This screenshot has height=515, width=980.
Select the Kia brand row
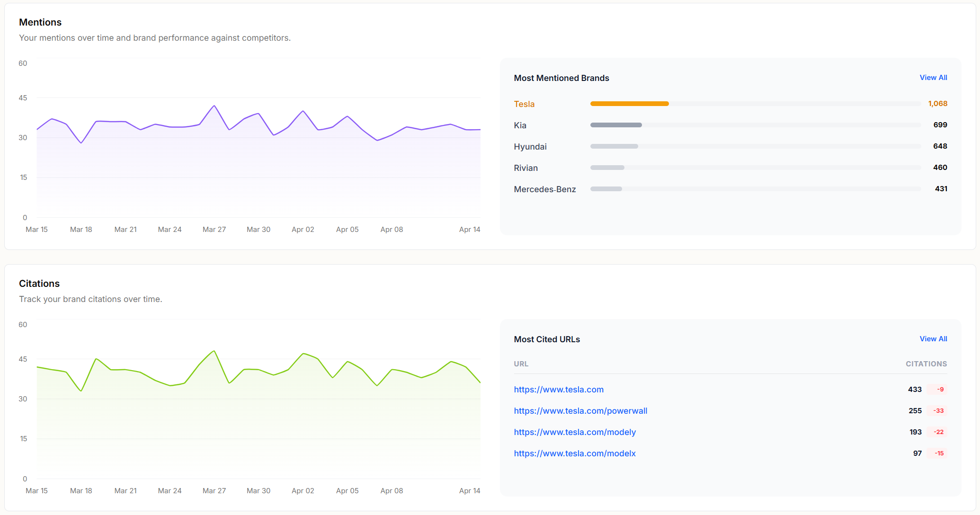tap(519, 125)
